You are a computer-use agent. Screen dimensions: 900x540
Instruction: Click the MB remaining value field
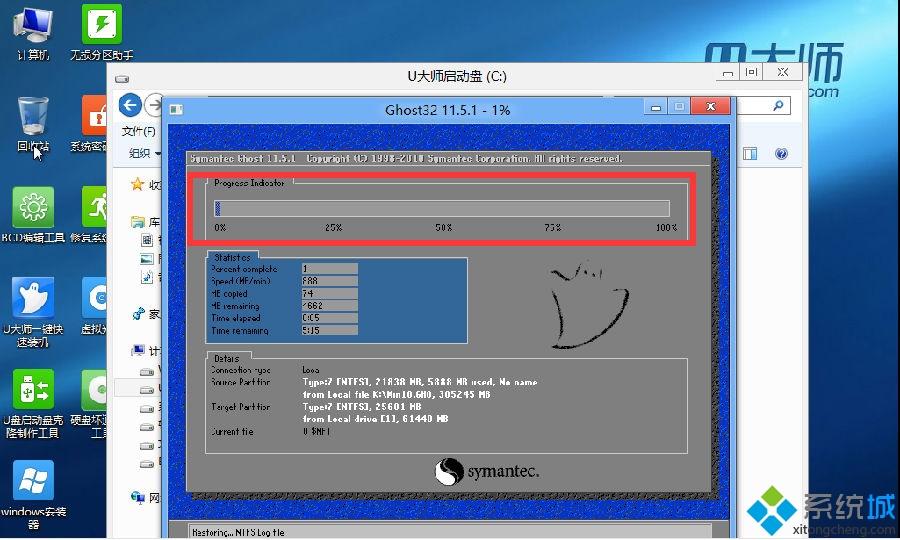(329, 306)
